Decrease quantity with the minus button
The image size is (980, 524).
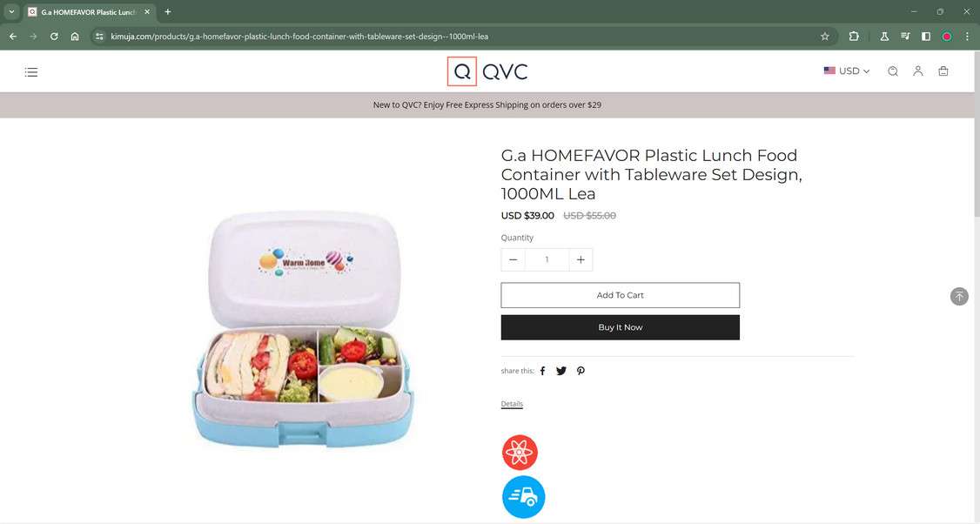tap(513, 260)
